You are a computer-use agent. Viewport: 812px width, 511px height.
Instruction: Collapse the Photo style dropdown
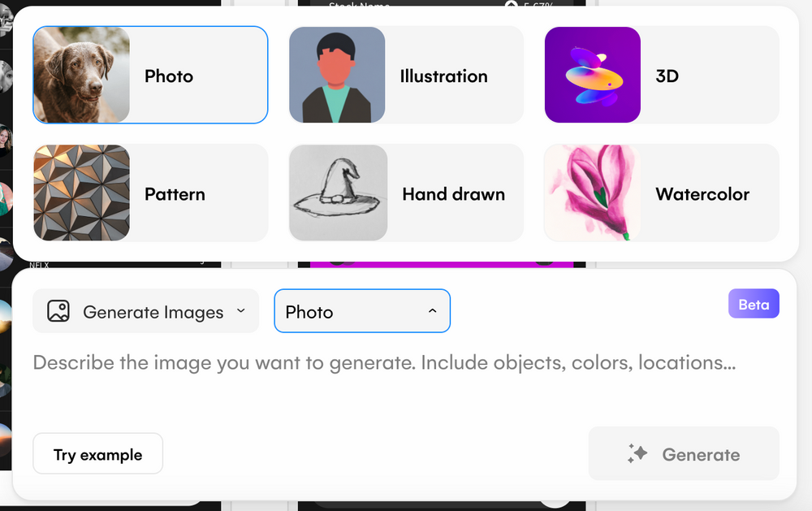tap(433, 311)
